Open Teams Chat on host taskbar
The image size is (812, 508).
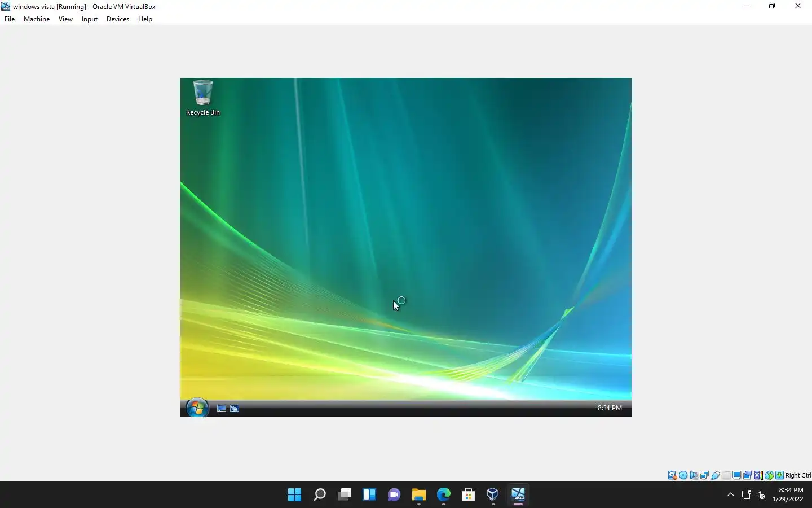click(394, 495)
